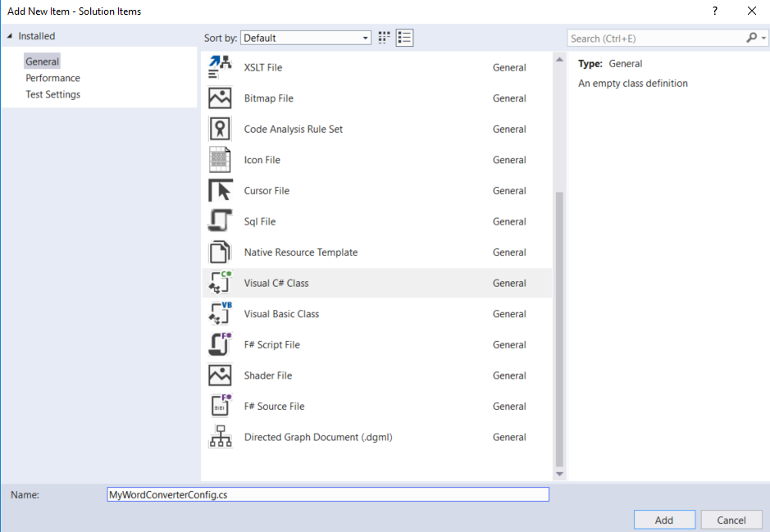The image size is (770, 532).
Task: Choose the F# Source File icon
Action: (x=220, y=406)
